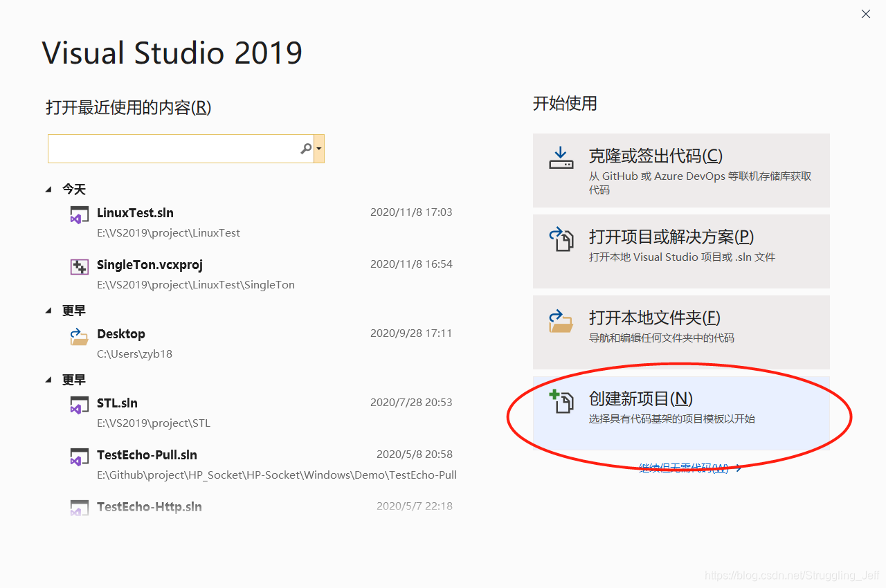This screenshot has width=886, height=588.
Task: Click the HP_Socket TestEcho-Pull path text
Action: click(x=277, y=475)
